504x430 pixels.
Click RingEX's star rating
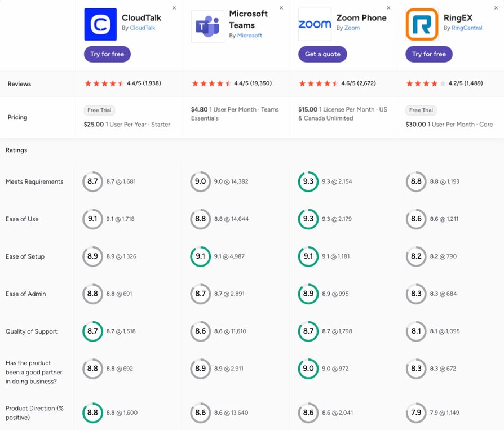pyautogui.click(x=426, y=83)
